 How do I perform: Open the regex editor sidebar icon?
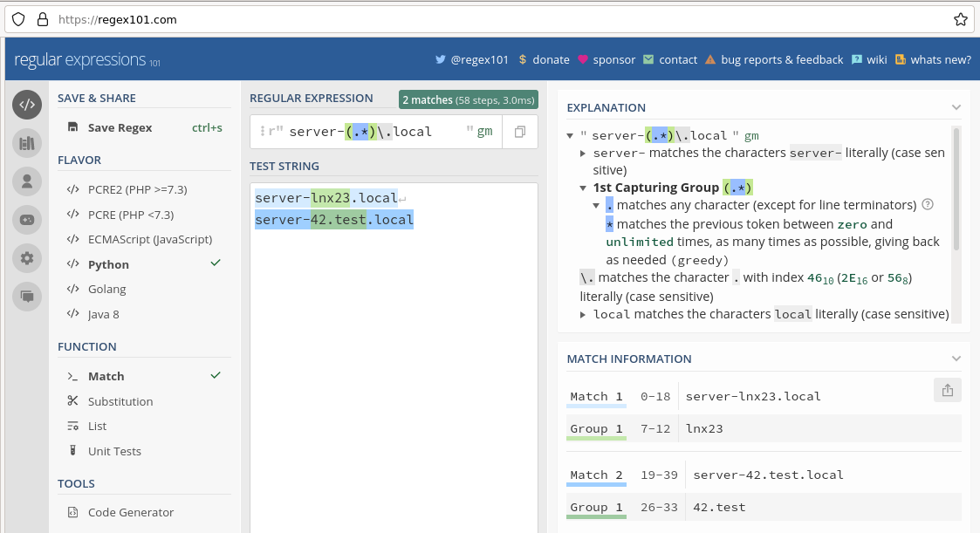pos(27,105)
